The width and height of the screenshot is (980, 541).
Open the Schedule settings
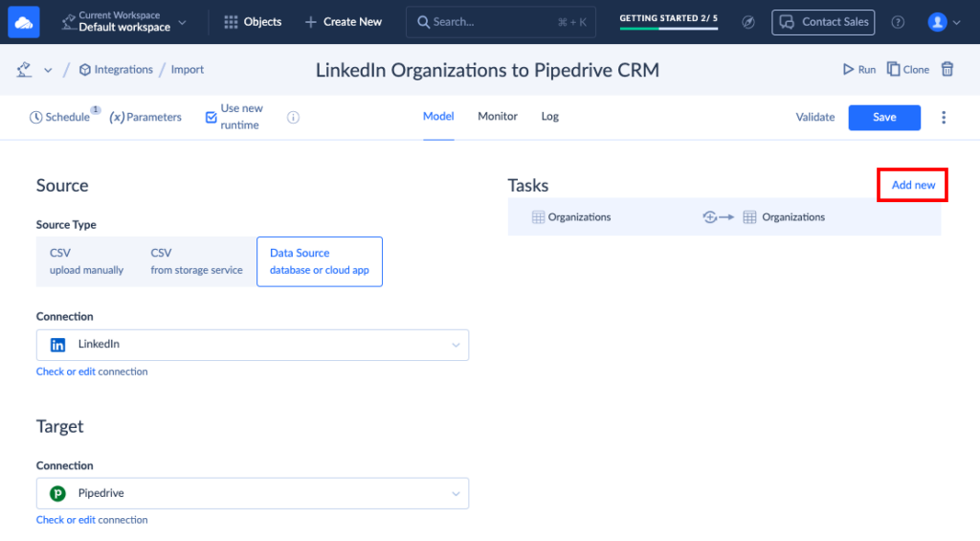click(x=60, y=117)
